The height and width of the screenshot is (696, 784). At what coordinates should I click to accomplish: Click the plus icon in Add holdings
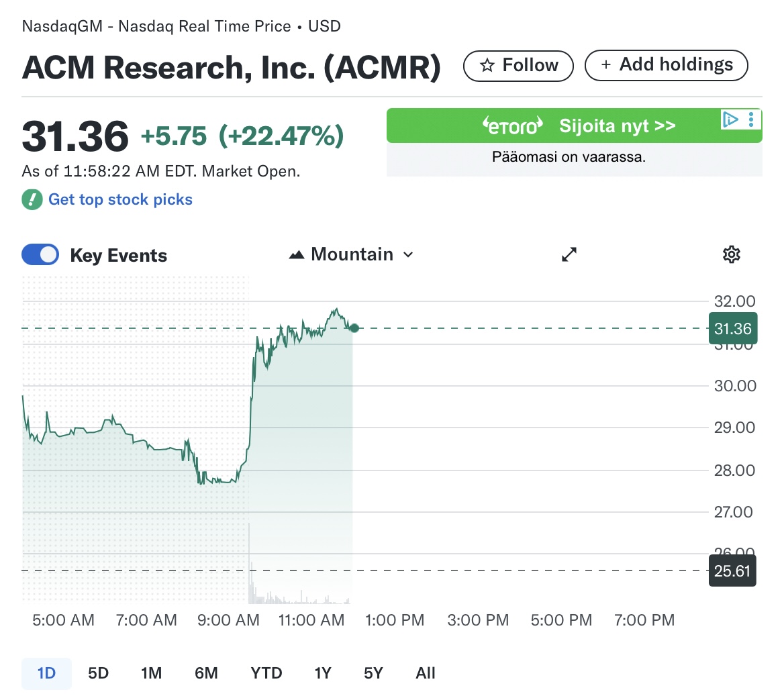[606, 65]
